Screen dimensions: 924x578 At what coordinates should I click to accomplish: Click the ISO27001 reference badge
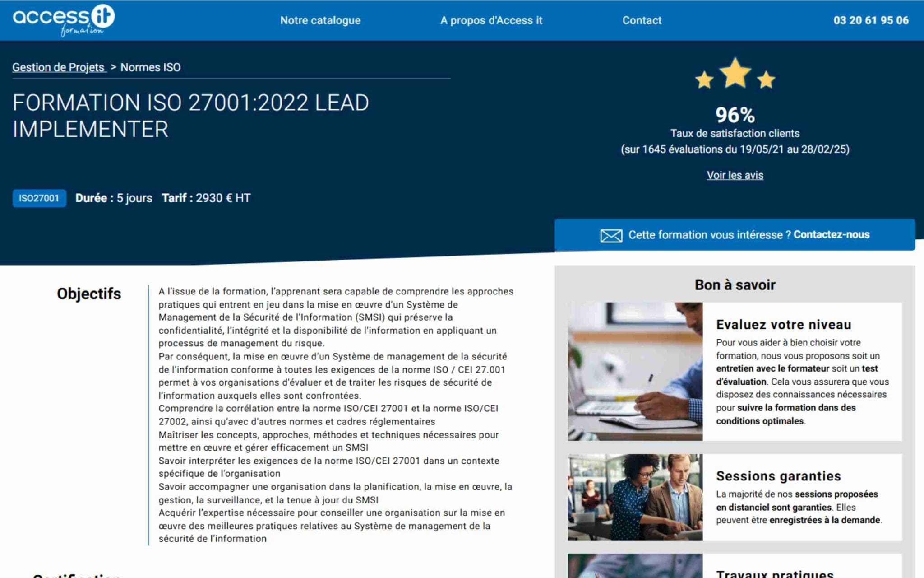(x=39, y=198)
